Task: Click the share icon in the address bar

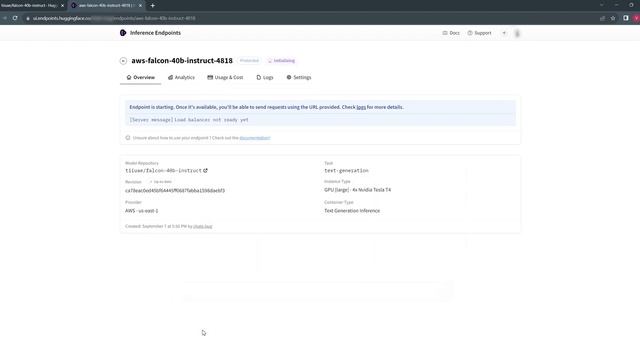Action: click(602, 18)
